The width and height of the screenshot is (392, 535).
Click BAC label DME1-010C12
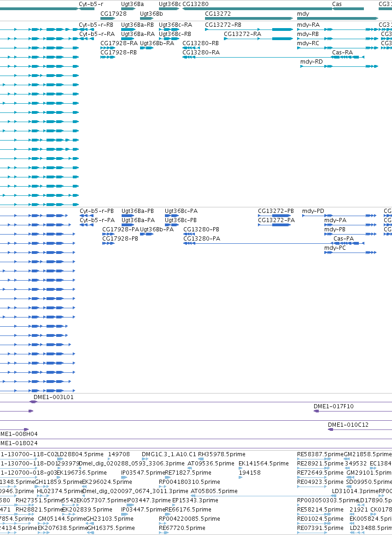[348, 425]
